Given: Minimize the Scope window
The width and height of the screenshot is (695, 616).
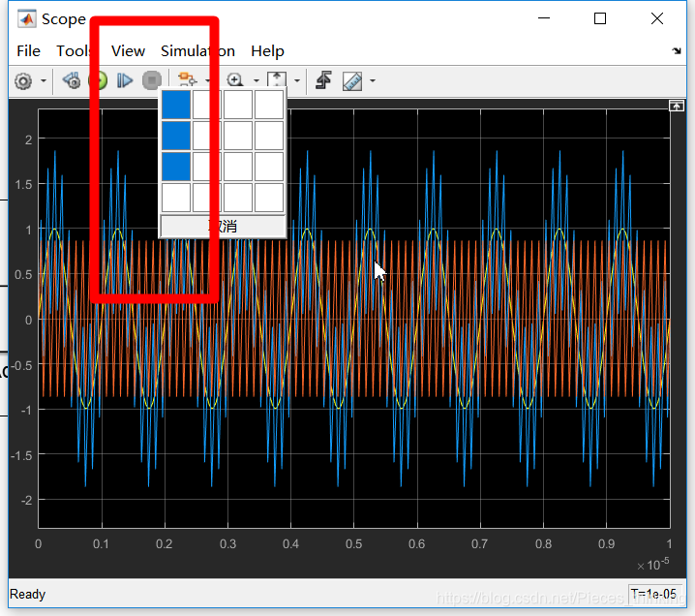Looking at the screenshot, I should [x=544, y=18].
